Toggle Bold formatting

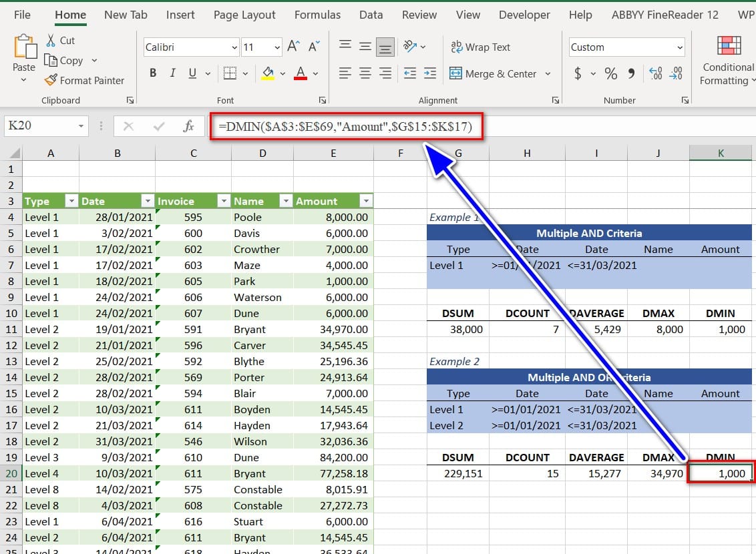pyautogui.click(x=153, y=73)
